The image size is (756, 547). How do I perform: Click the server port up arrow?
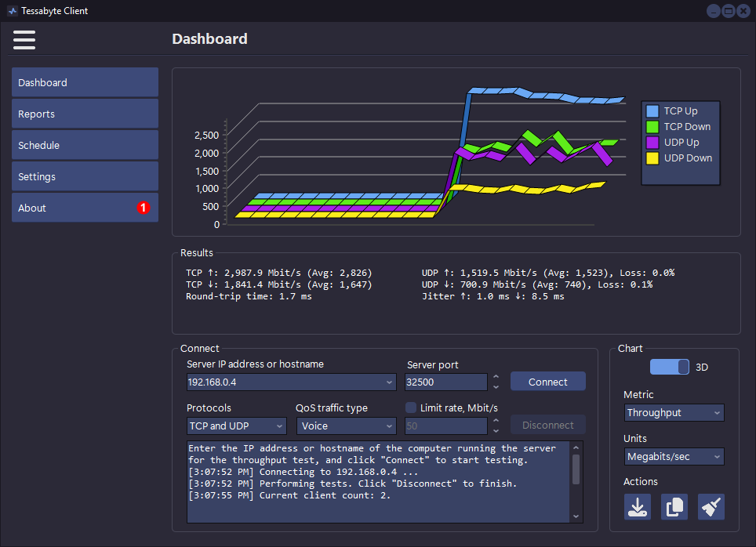[496, 378]
